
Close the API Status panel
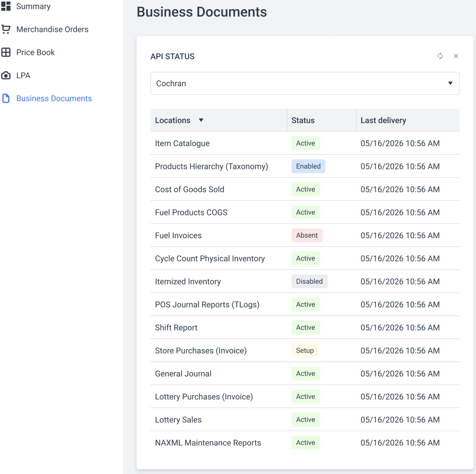(x=456, y=56)
